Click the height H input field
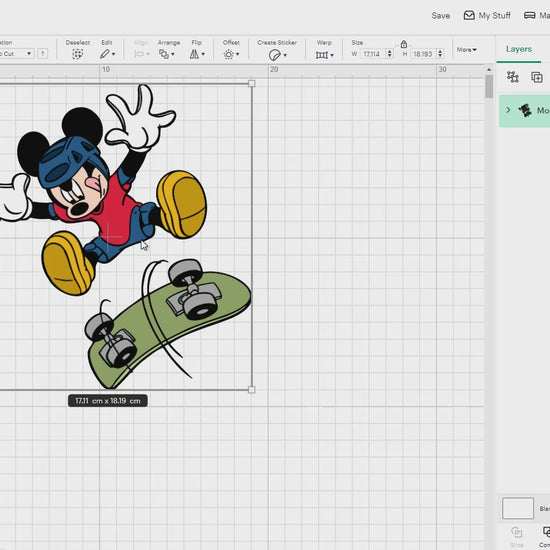550x550 pixels. click(x=424, y=54)
